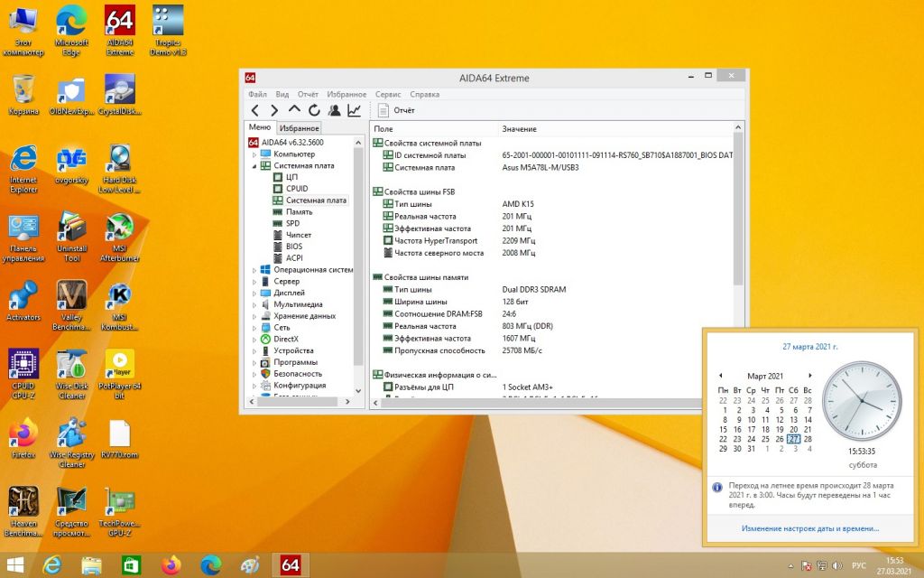Expand the Компьютер tree node
The height and width of the screenshot is (578, 924).
[254, 154]
